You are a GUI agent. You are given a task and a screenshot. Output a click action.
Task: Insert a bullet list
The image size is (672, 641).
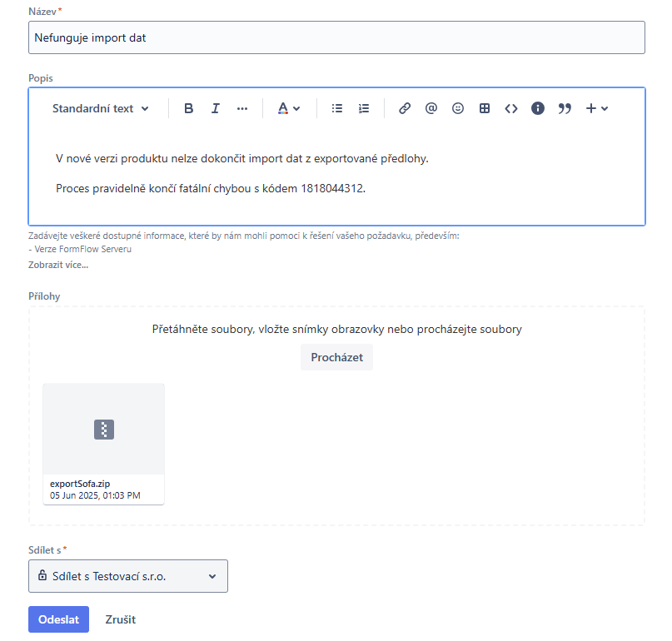click(337, 108)
